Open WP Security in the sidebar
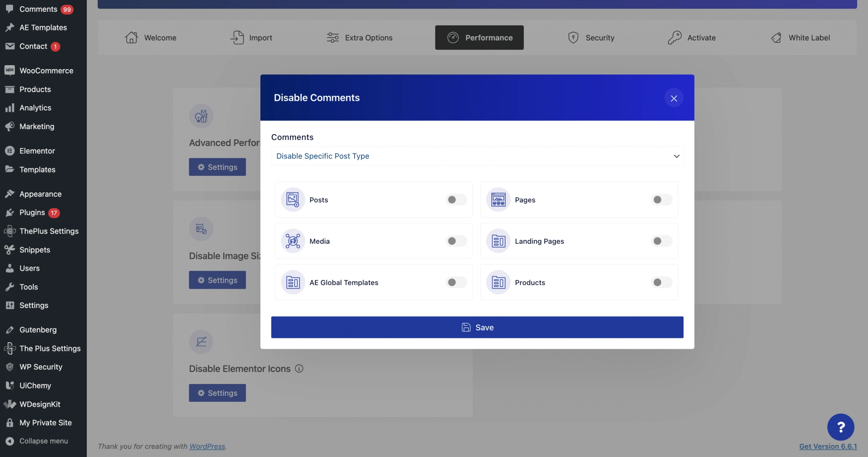This screenshot has height=457, width=868. coord(41,367)
